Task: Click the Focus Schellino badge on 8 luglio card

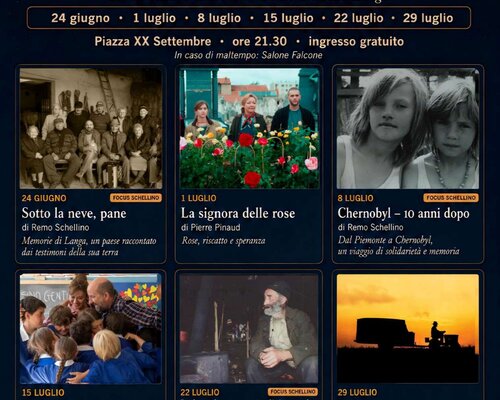Action: point(451,198)
